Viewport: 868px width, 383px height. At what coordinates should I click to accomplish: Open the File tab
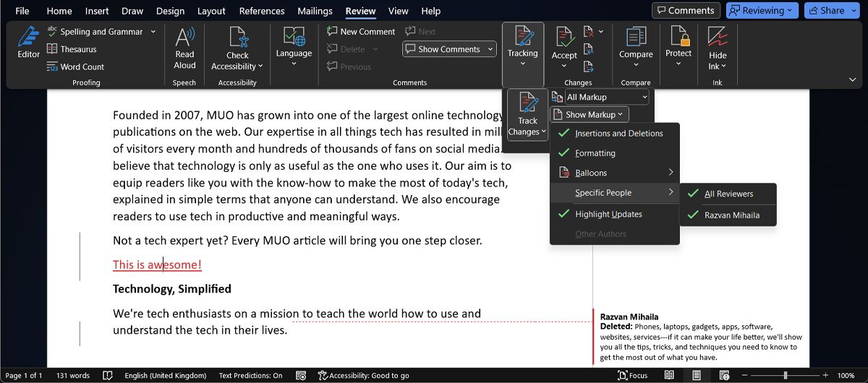tap(22, 11)
